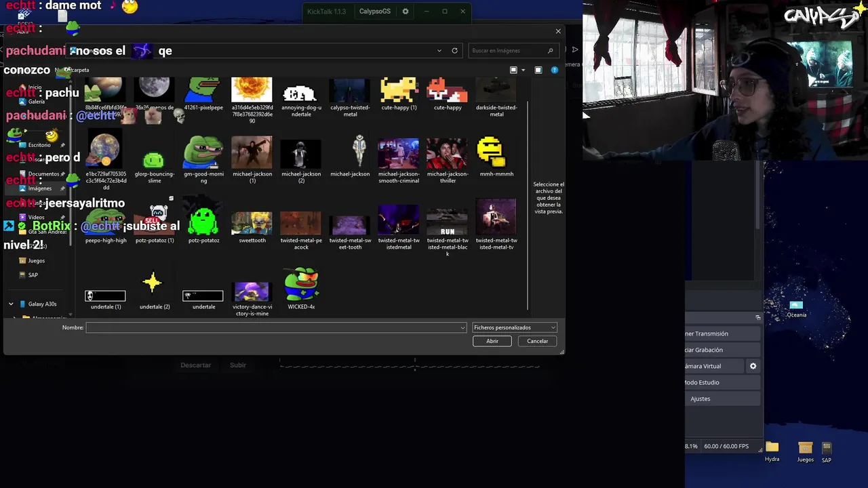Toggle the preview pane icon
868x488 pixels.
pos(538,70)
